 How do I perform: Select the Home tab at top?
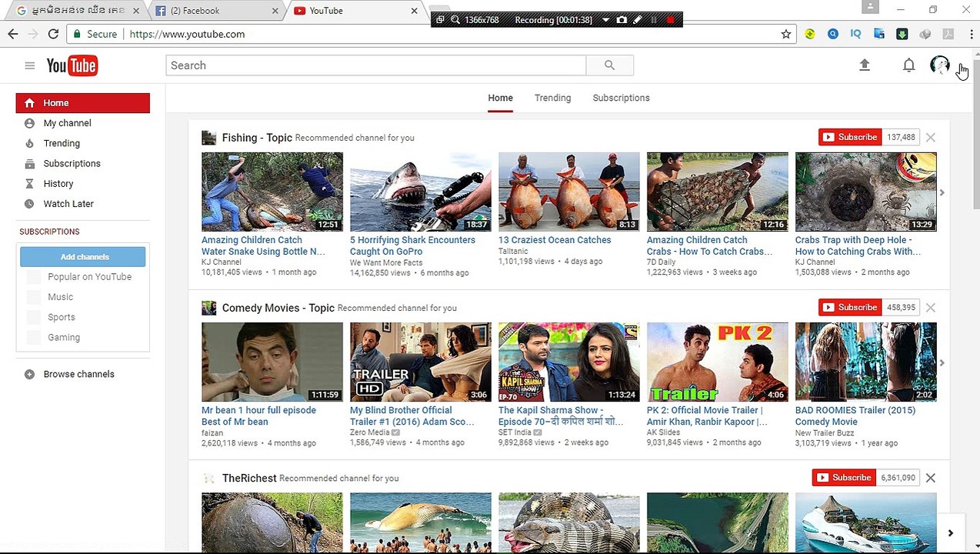point(500,98)
